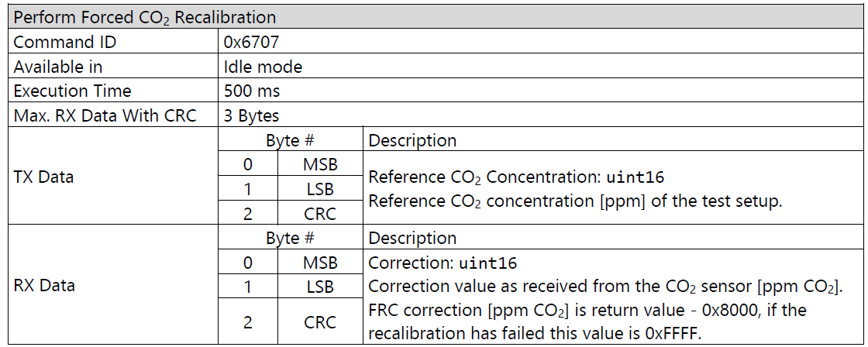Click the TX Data Description header
Image resolution: width=868 pixels, height=347 pixels.
(x=412, y=140)
